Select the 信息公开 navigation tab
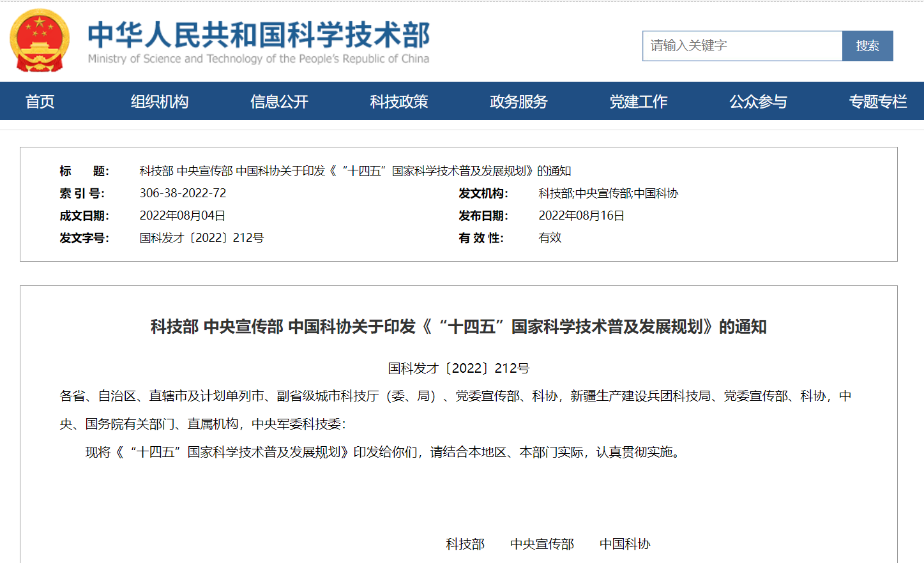This screenshot has height=563, width=924. (279, 101)
